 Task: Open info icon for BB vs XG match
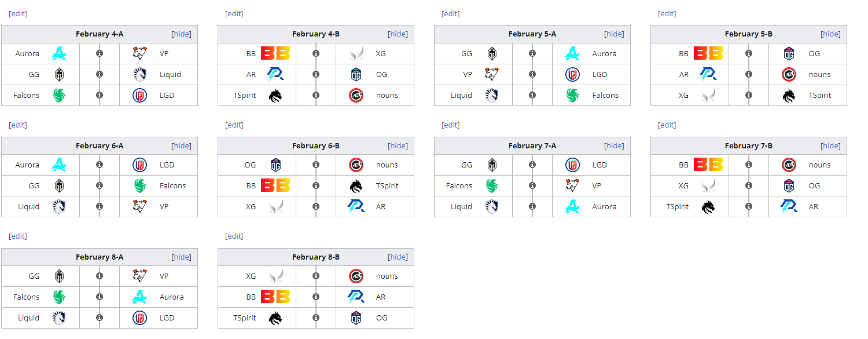coord(316,54)
